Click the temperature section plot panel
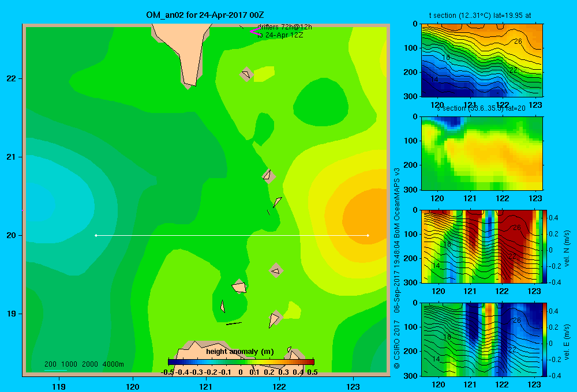Screen dimensions: 577x392 point(482,61)
